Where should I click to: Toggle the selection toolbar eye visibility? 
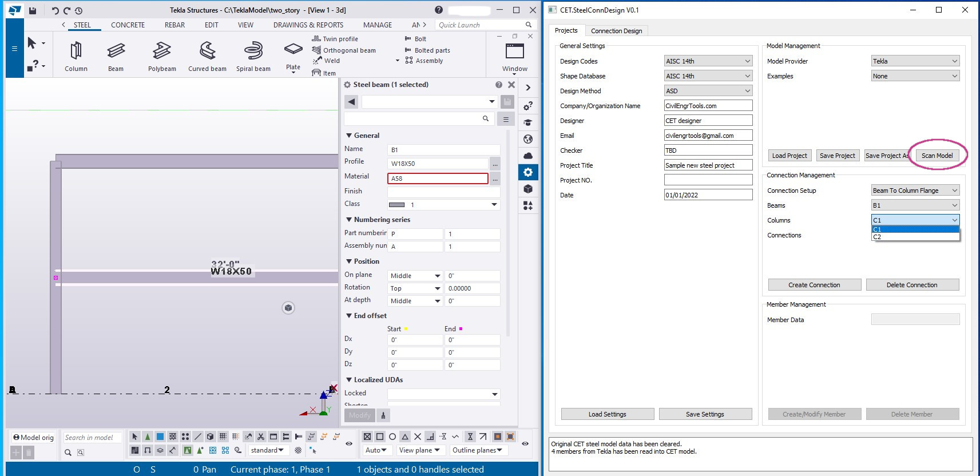click(349, 443)
